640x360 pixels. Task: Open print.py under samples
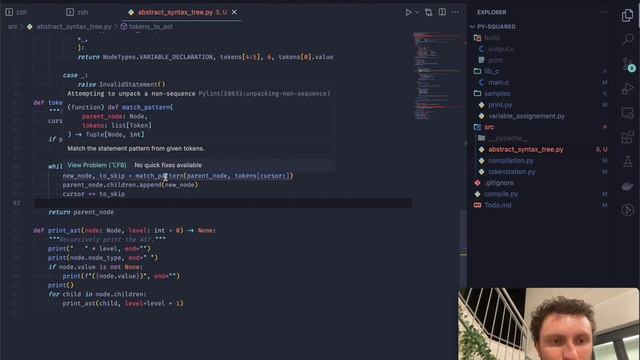500,105
